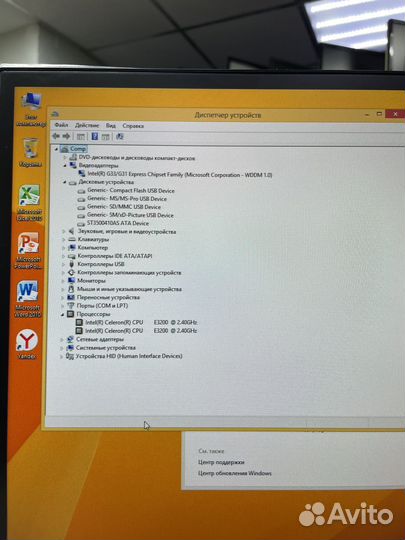Select the first Intel Celeron E3200 processor
The width and height of the screenshot is (405, 540).
tap(141, 323)
